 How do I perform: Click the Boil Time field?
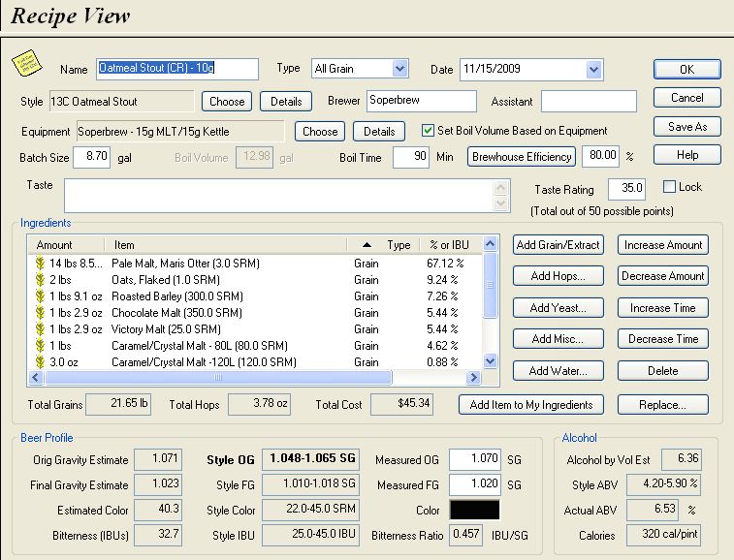(411, 157)
